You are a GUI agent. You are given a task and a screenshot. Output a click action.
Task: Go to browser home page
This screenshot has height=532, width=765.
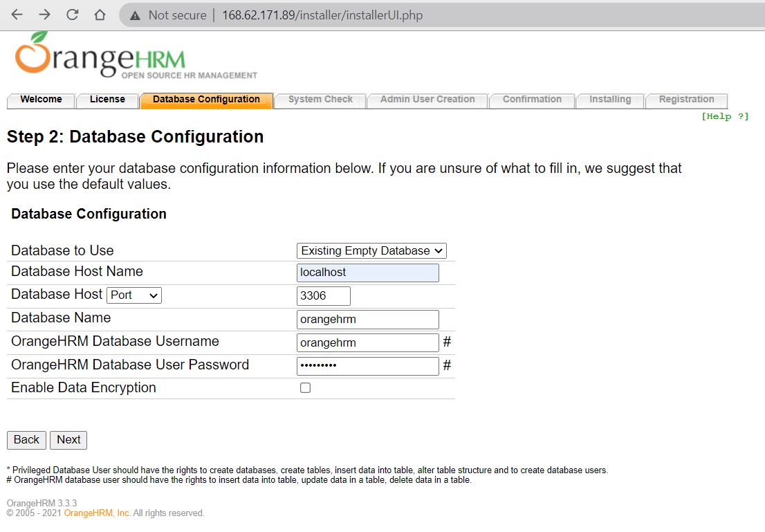(100, 15)
